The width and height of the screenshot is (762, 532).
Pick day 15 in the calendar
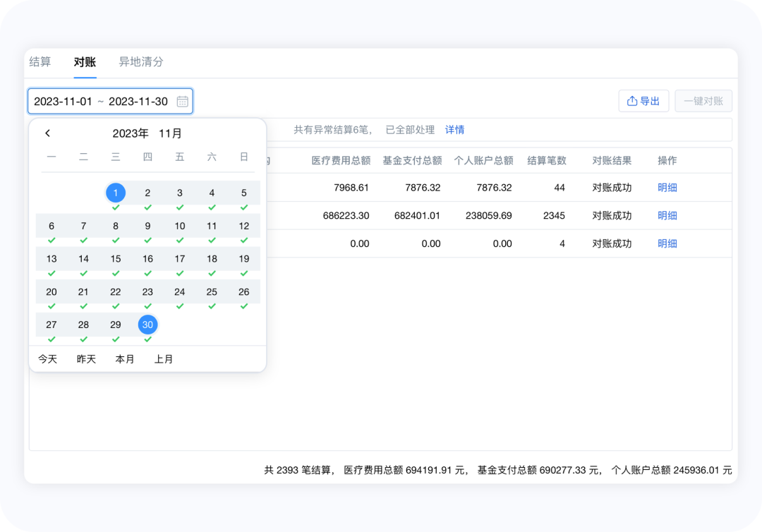click(x=116, y=259)
